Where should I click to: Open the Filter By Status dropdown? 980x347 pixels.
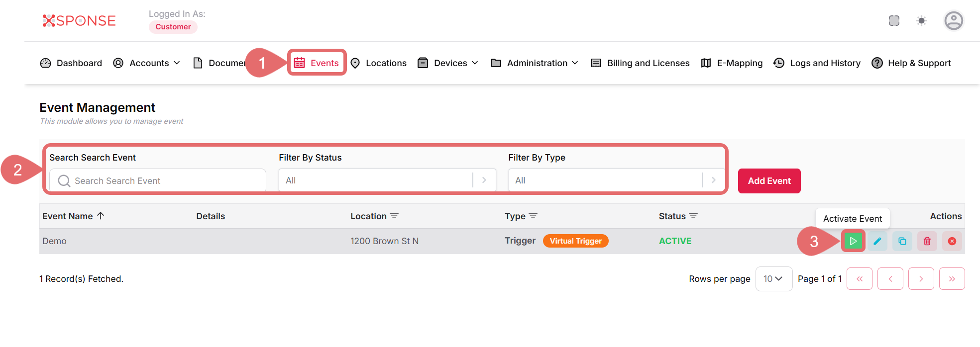387,180
